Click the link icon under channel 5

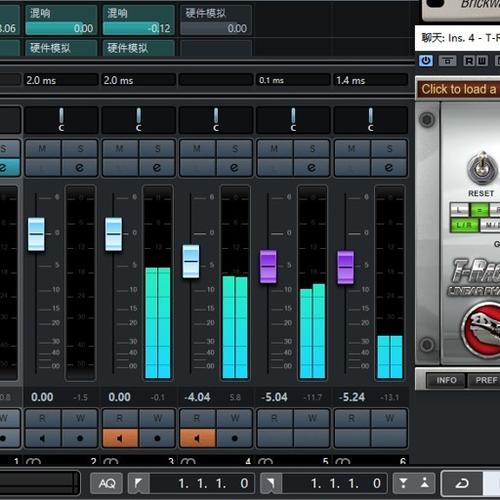coord(265,461)
